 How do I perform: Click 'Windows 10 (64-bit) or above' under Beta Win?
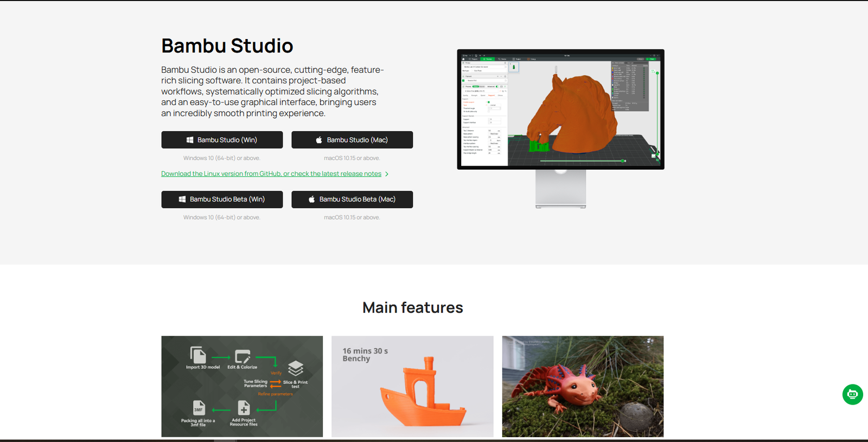click(222, 217)
